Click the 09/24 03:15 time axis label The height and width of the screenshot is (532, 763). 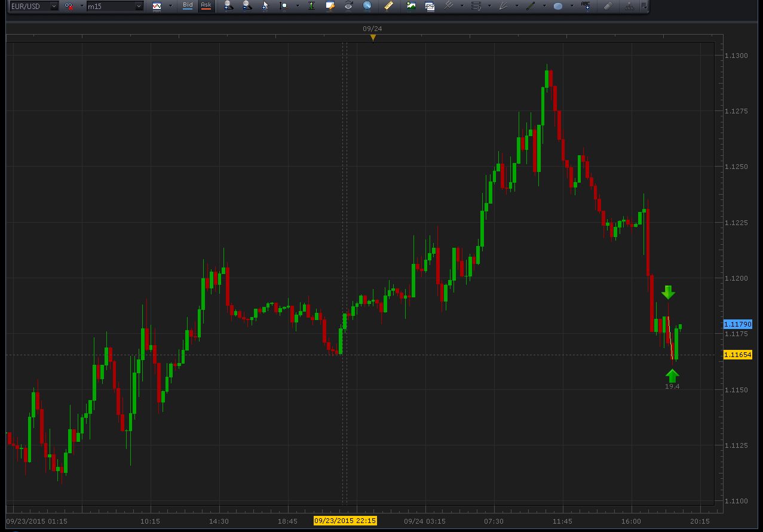(x=425, y=521)
